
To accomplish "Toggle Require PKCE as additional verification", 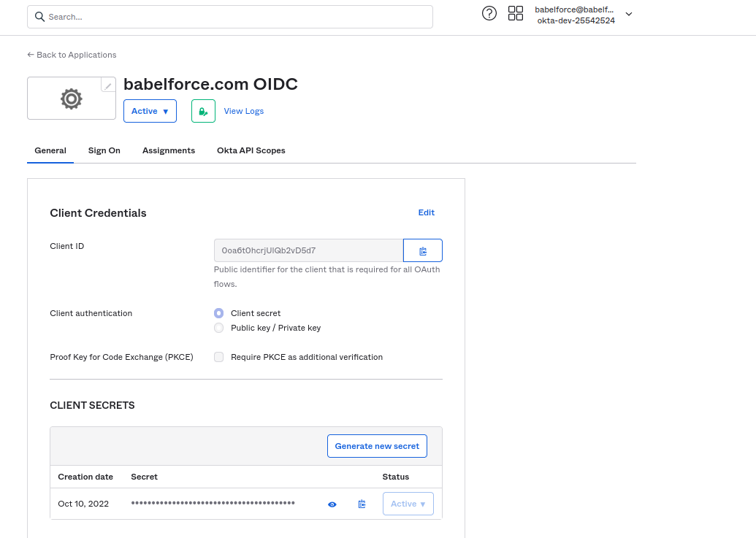I will (x=219, y=357).
